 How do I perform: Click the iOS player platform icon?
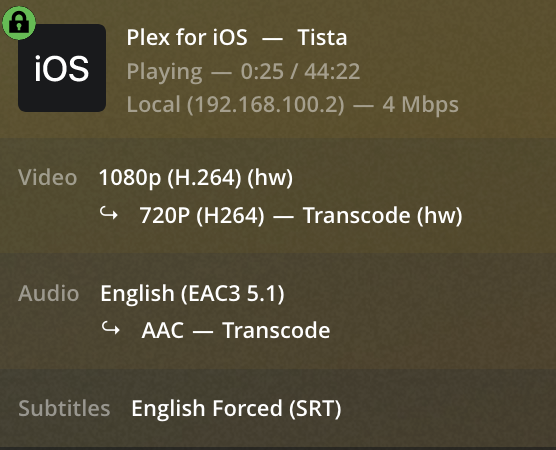pos(62,68)
